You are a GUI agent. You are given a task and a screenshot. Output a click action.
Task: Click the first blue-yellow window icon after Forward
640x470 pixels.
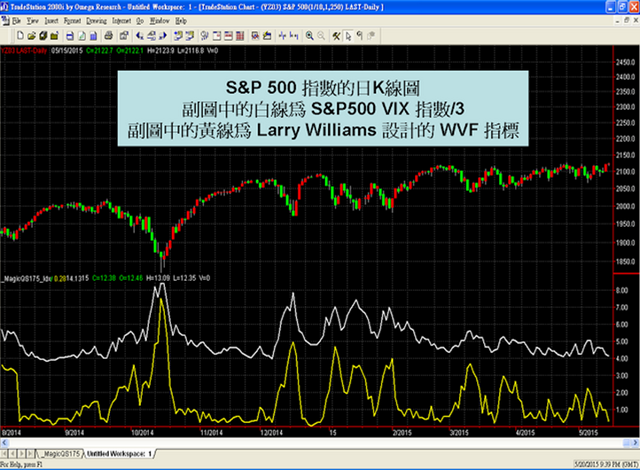click(178, 36)
